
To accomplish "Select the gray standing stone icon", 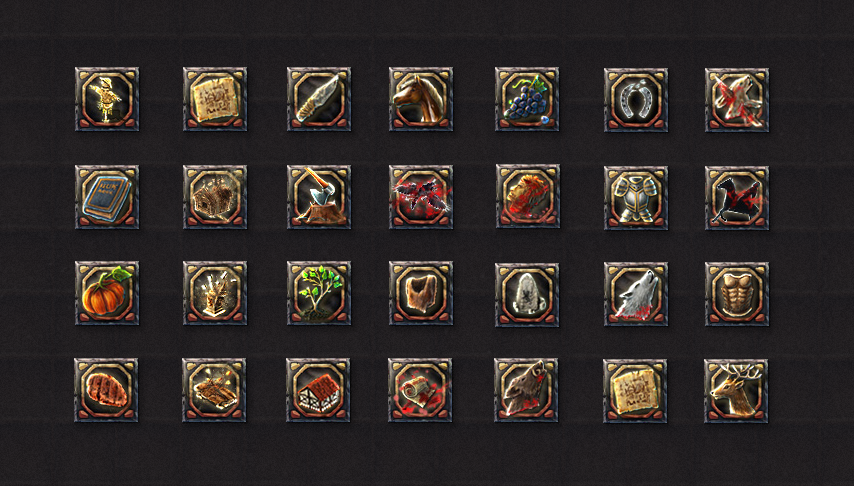I will click(x=527, y=295).
